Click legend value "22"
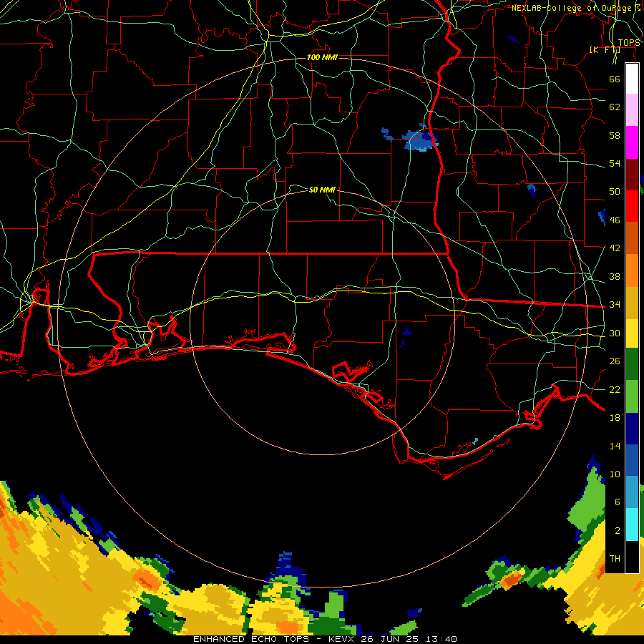 [615, 389]
